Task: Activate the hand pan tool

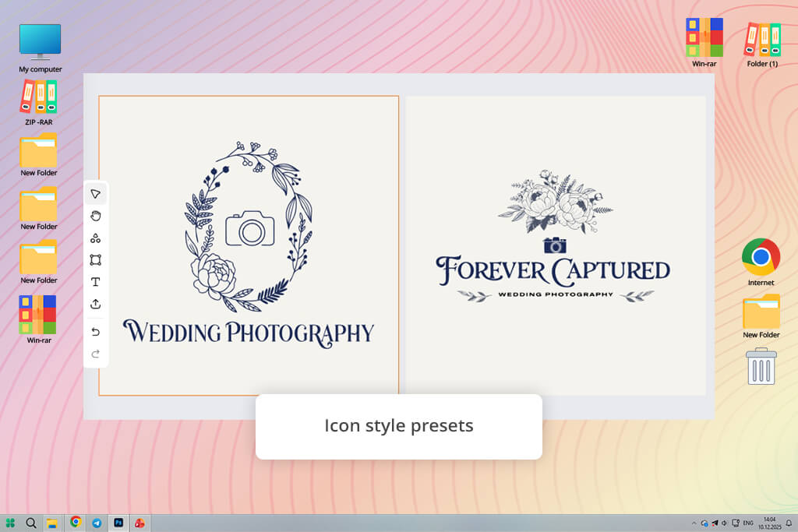Action: click(x=95, y=216)
